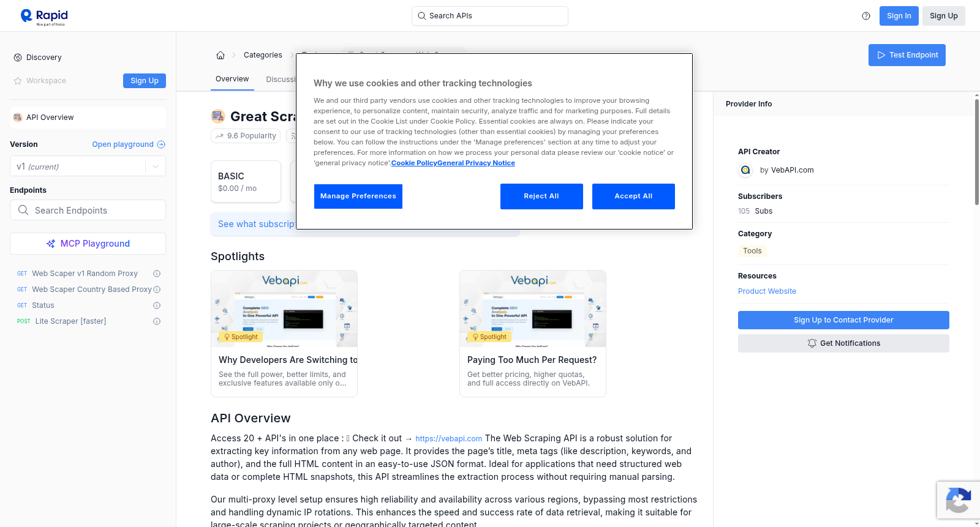Click the sidebar Workspace Sign Up button

145,81
